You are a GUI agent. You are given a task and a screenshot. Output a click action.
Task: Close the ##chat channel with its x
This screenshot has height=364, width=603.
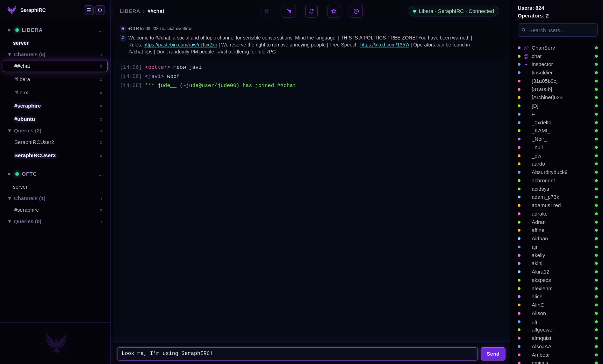(101, 66)
